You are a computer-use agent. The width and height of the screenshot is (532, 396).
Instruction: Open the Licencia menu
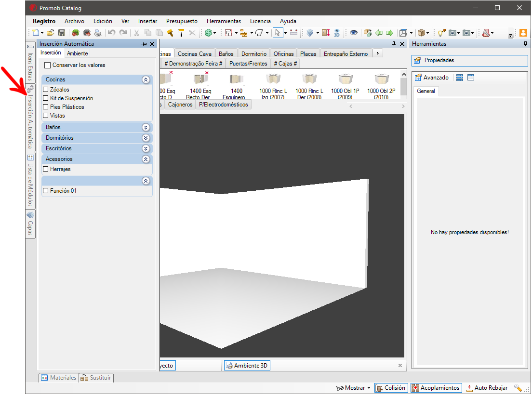[x=260, y=21]
